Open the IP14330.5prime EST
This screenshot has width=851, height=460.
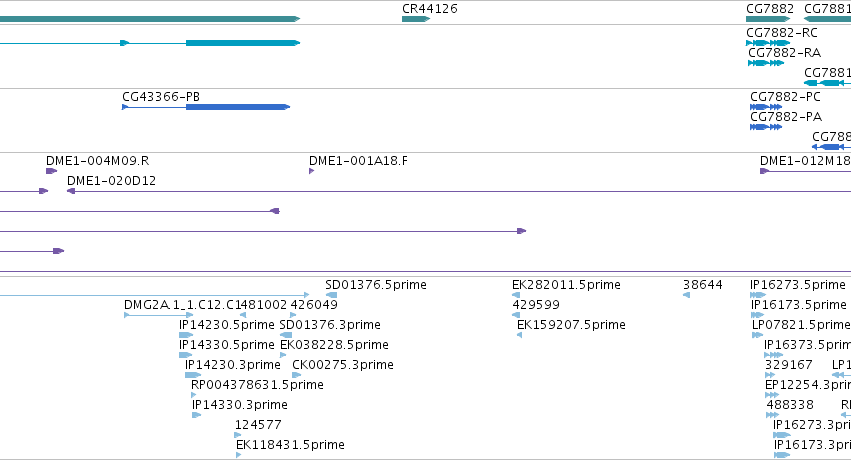point(186,355)
